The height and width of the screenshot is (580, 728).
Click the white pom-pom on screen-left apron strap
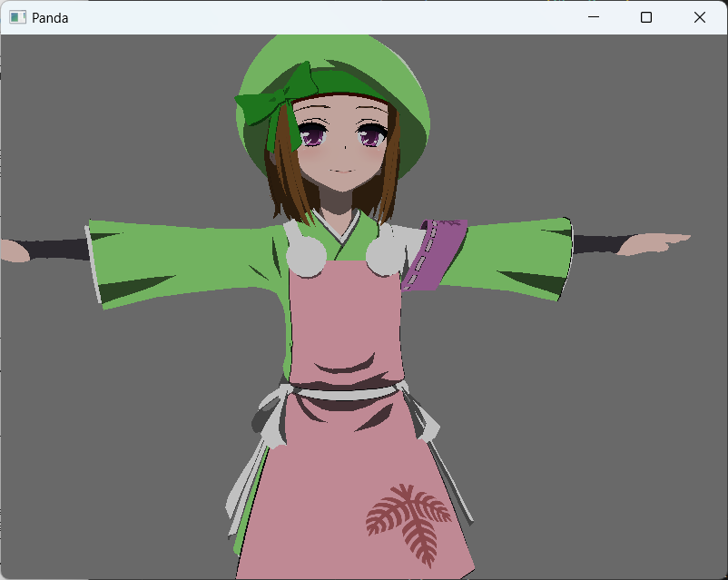[306, 258]
